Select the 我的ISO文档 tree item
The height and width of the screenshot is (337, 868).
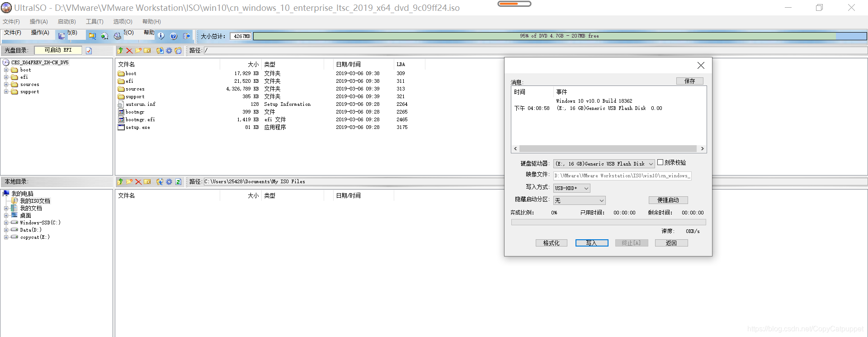pos(35,201)
